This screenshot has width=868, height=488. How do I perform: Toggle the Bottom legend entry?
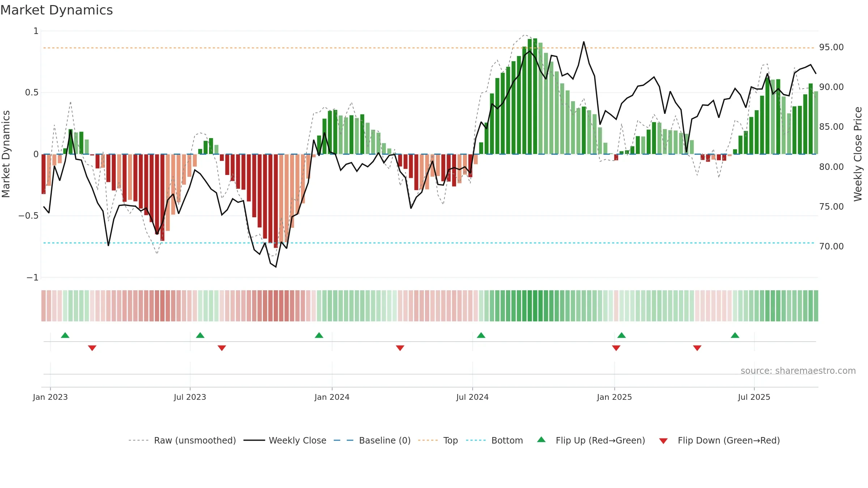(494, 440)
